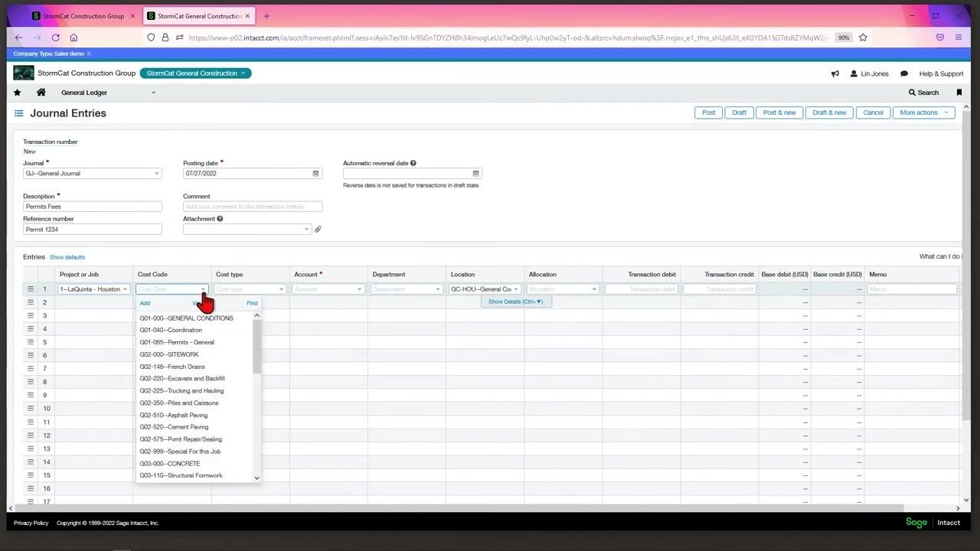
Task: Open the chat bubble icon
Action: (x=904, y=73)
